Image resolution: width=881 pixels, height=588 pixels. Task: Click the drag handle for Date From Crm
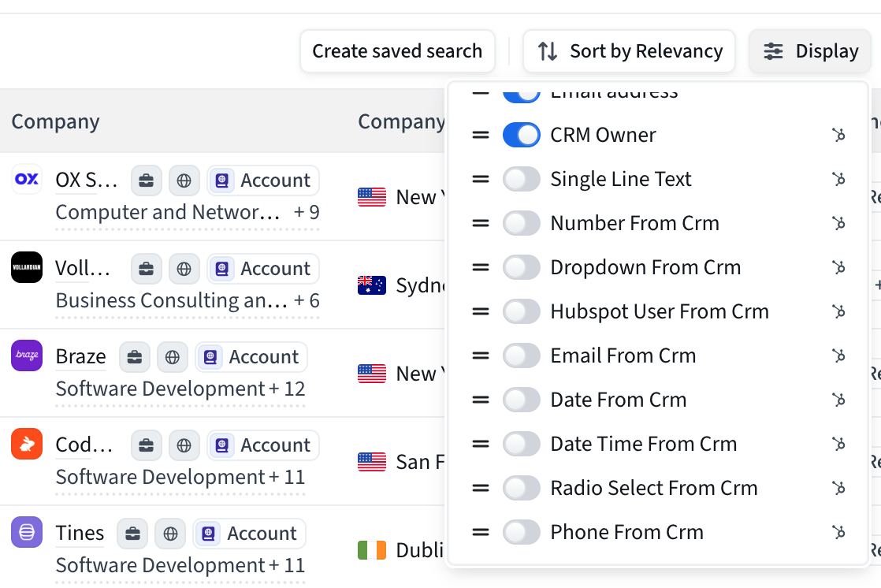pos(481,400)
